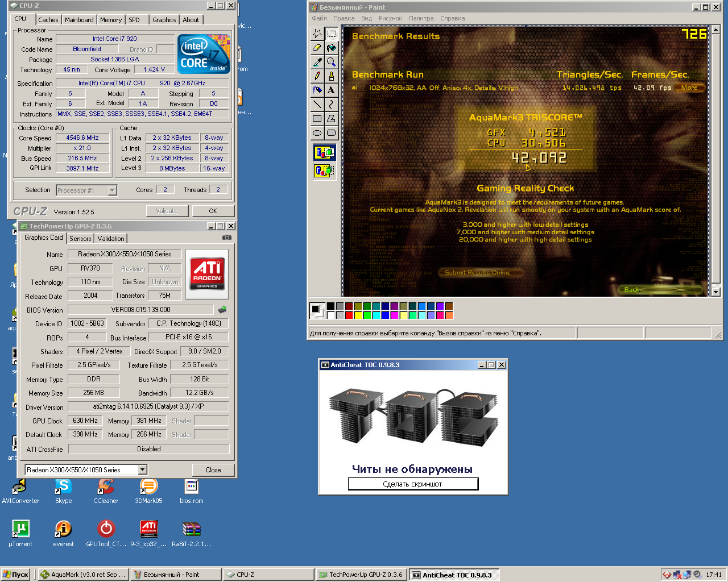This screenshot has width=728, height=582.
Task: Pick the bright blue color swatch
Action: point(385,315)
